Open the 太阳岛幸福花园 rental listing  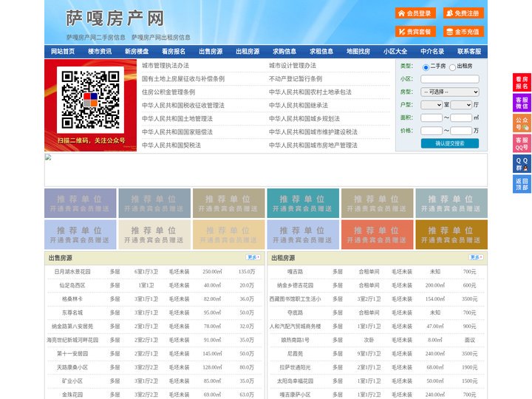coord(295,381)
